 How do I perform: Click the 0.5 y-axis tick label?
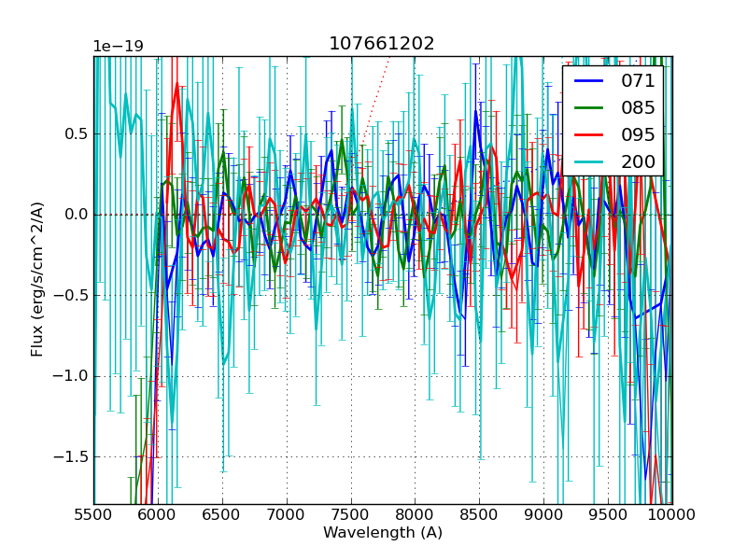point(75,133)
